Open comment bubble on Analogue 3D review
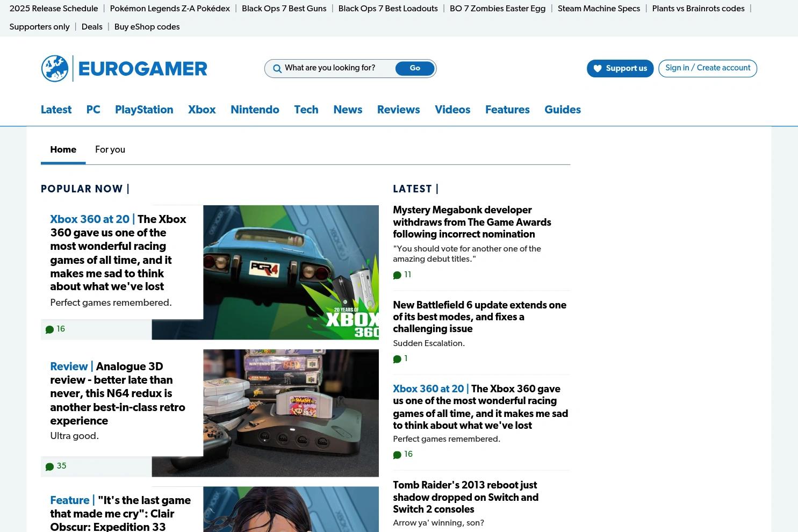The image size is (798, 532). click(x=49, y=466)
